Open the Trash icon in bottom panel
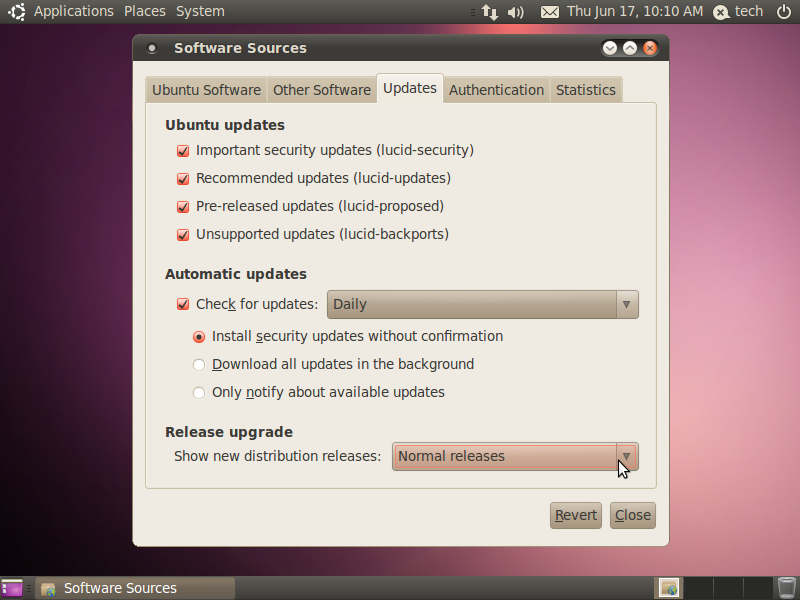The image size is (800, 600). [787, 588]
